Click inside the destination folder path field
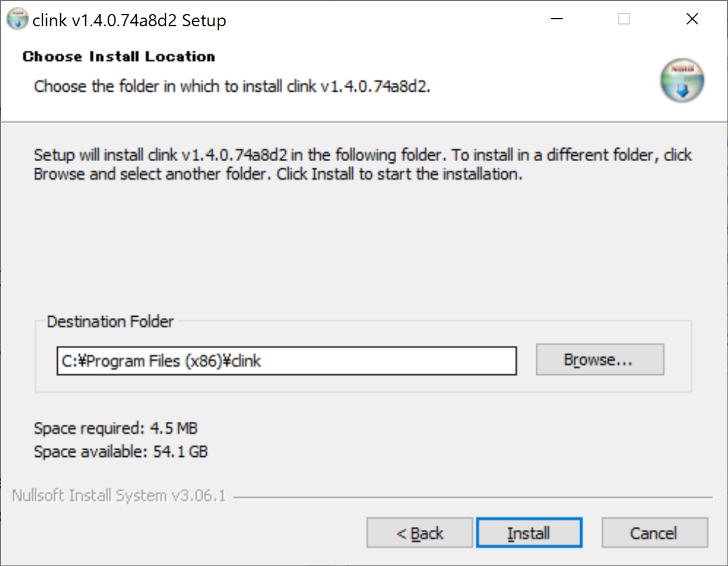 pos(286,360)
